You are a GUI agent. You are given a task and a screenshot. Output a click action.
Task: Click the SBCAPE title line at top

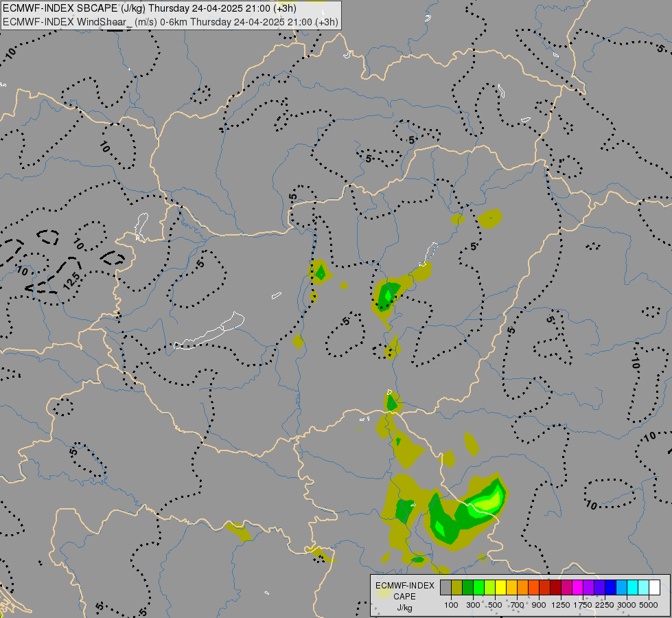click(x=150, y=8)
